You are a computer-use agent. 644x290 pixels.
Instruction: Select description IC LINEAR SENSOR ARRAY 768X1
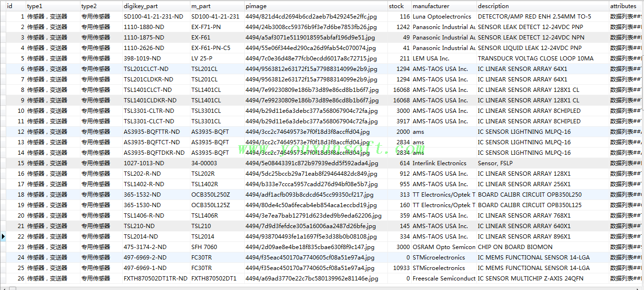coord(543,216)
